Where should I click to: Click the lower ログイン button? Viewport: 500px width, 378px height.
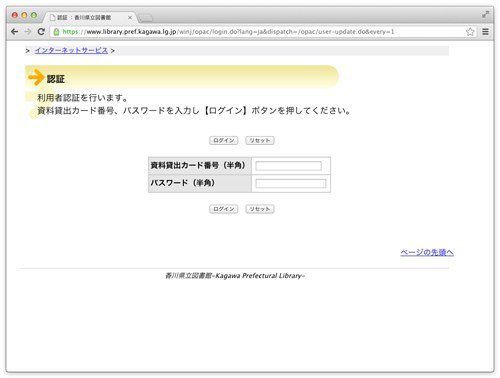tap(224, 209)
